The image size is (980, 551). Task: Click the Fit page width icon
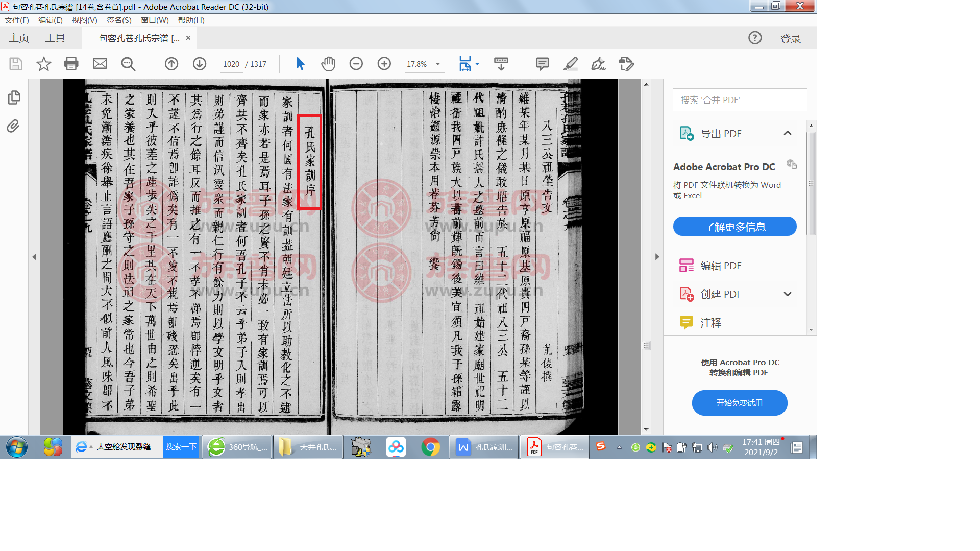point(465,64)
